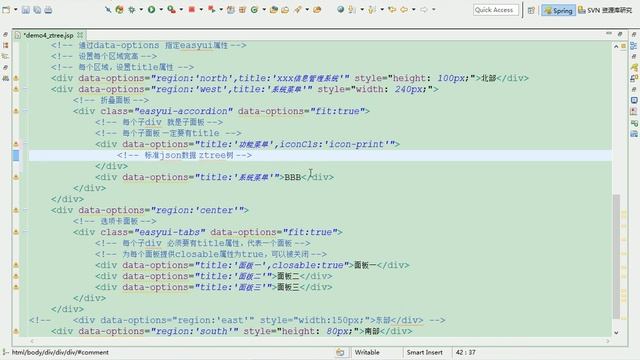Click warning marker on 系统菜单 BBB line
The width and height of the screenshot is (640, 360).
pyautogui.click(x=16, y=177)
